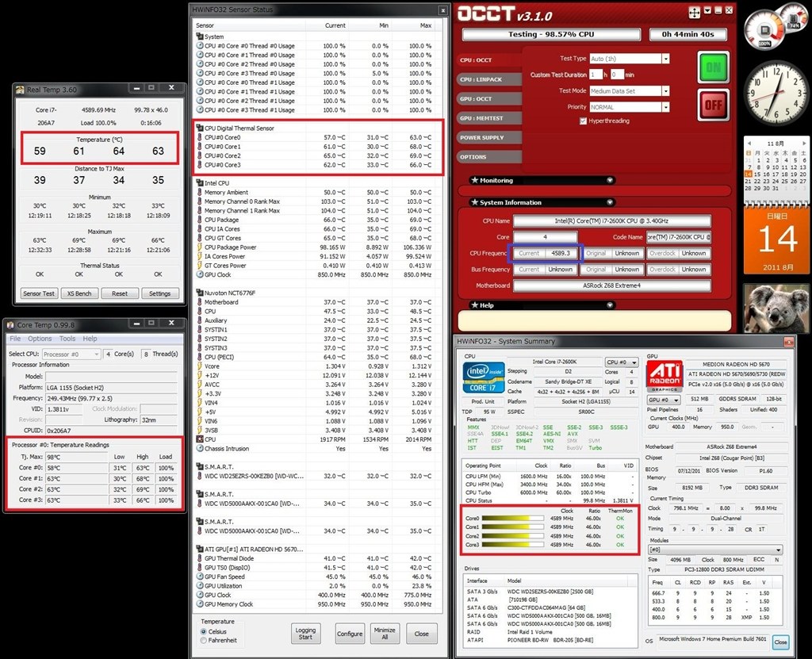Collapse the System Information section in OCCT
Viewport: 812px width, 659px height.
(610, 202)
